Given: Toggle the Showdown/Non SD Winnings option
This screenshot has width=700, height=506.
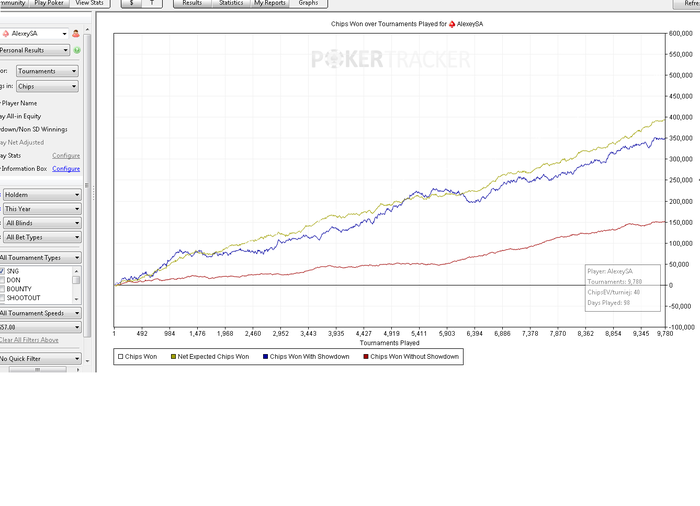Looking at the screenshot, I should coord(34,129).
